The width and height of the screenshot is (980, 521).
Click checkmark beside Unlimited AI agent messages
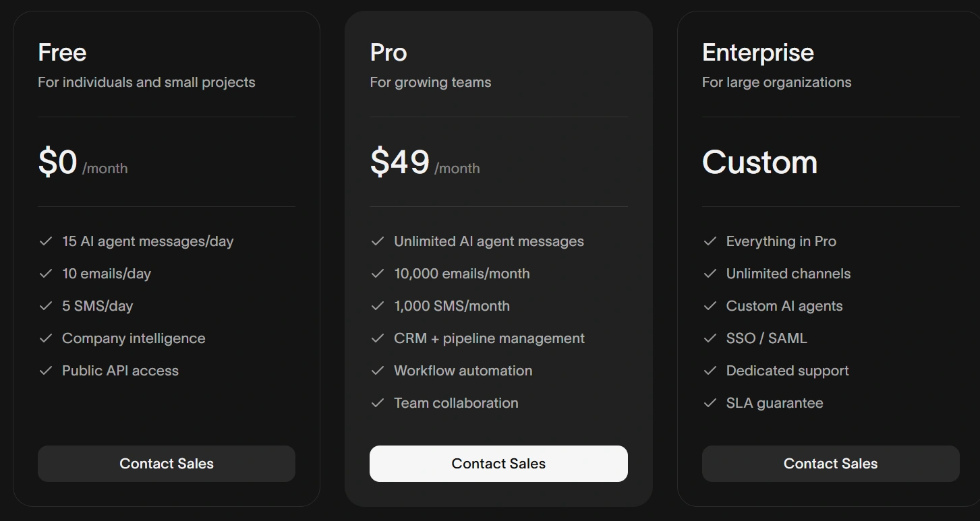[x=378, y=241]
